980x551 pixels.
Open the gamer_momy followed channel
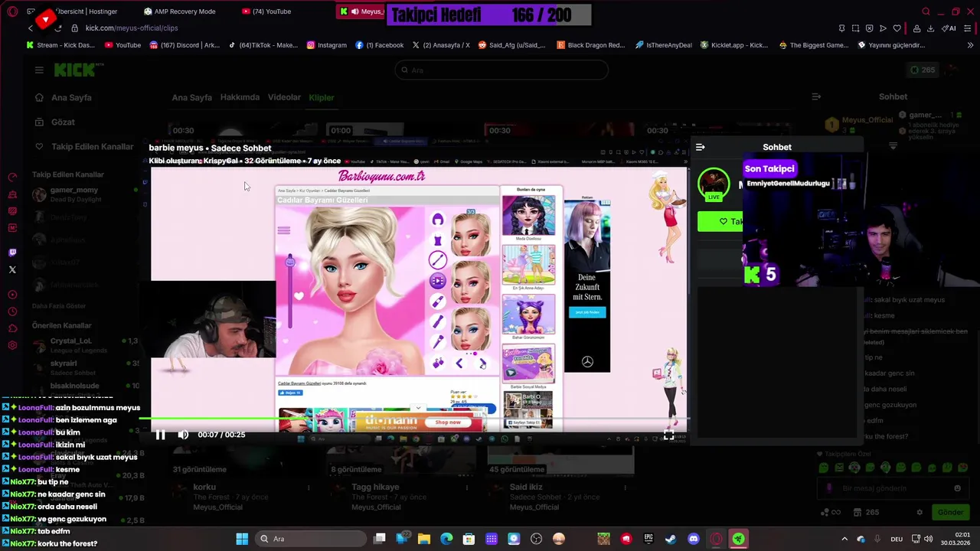click(84, 194)
